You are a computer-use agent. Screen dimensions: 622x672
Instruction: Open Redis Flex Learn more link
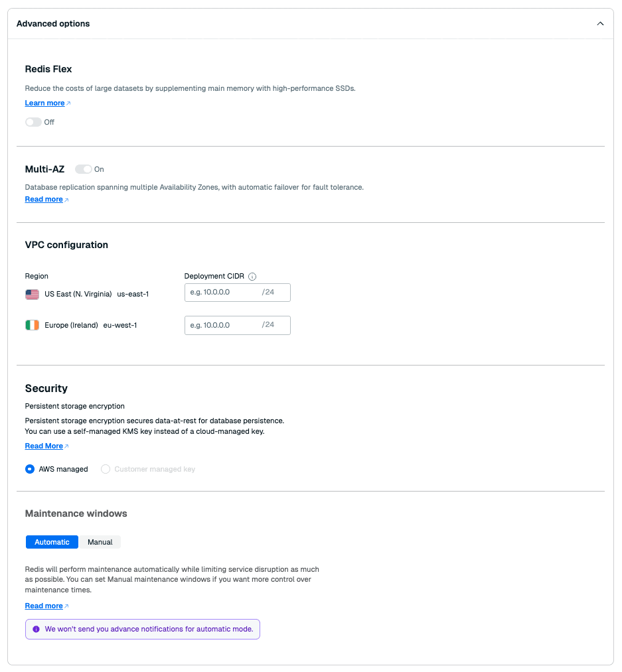coord(44,103)
